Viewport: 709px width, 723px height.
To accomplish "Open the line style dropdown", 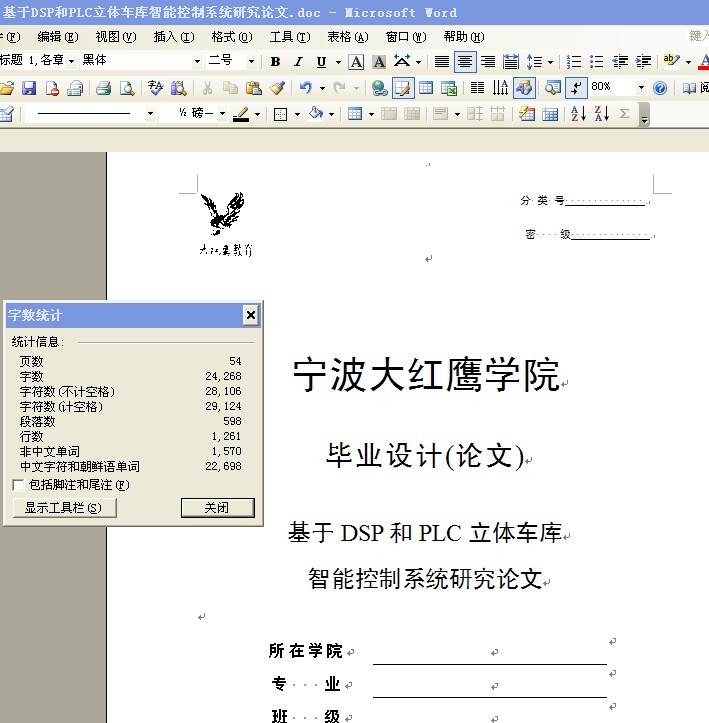I will 149,113.
